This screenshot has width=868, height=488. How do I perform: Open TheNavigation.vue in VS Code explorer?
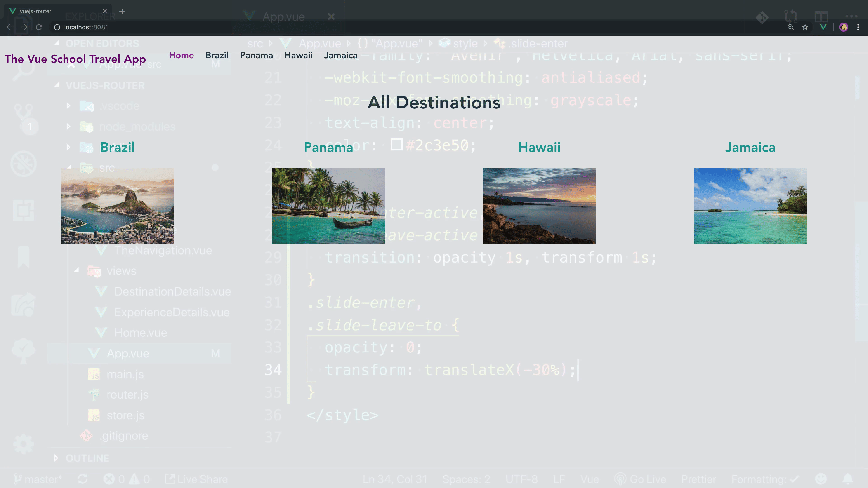tap(163, 251)
